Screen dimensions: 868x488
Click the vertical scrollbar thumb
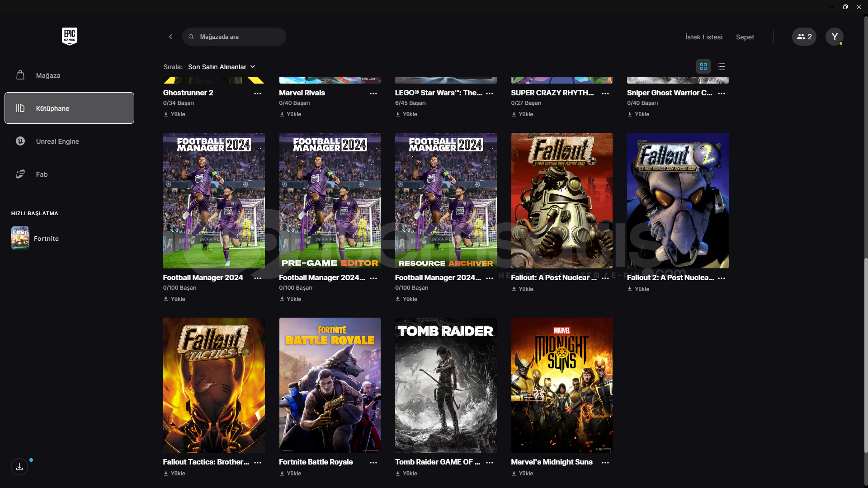866,355
